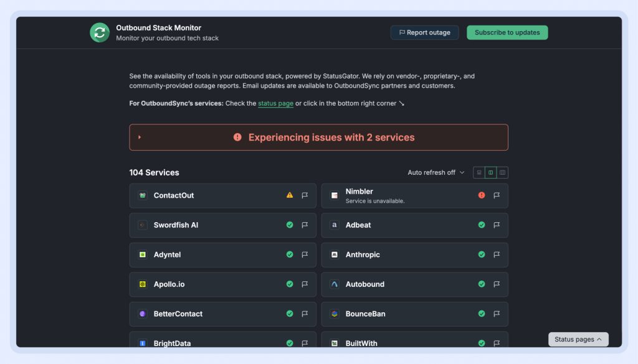Expand the Status pages menu
Image resolution: width=638 pixels, height=364 pixels.
(x=578, y=339)
